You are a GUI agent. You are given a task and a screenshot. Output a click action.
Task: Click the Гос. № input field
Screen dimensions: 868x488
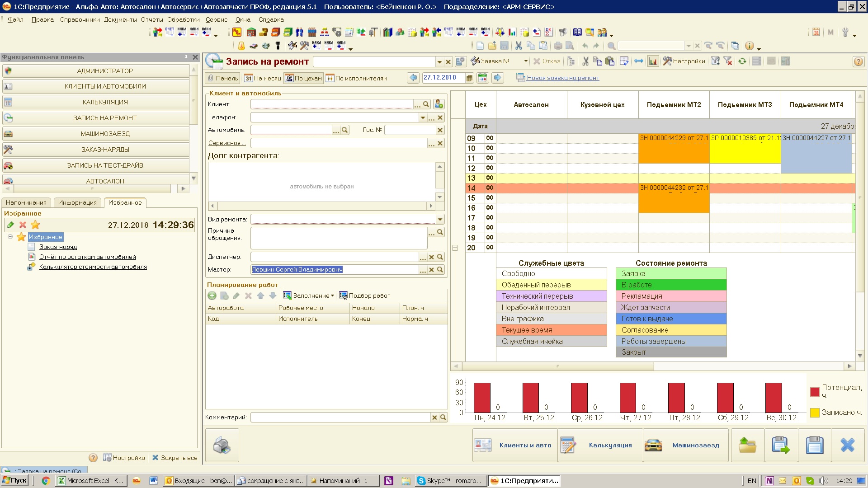pyautogui.click(x=410, y=130)
